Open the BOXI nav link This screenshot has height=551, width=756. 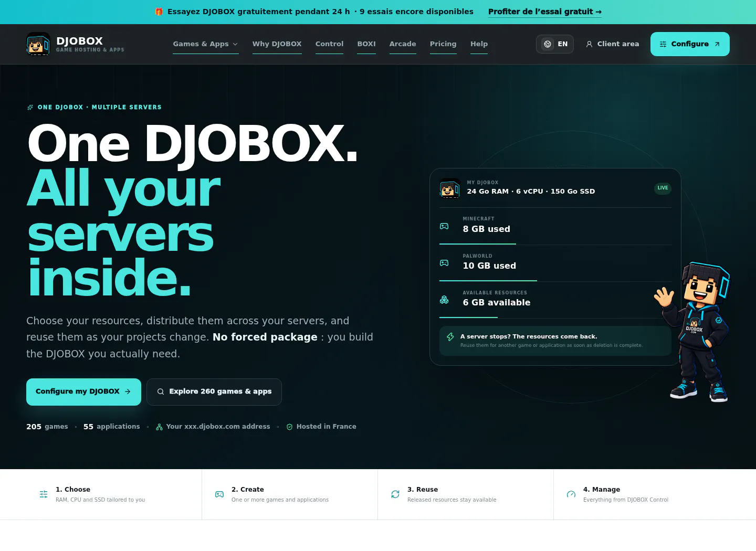point(366,44)
